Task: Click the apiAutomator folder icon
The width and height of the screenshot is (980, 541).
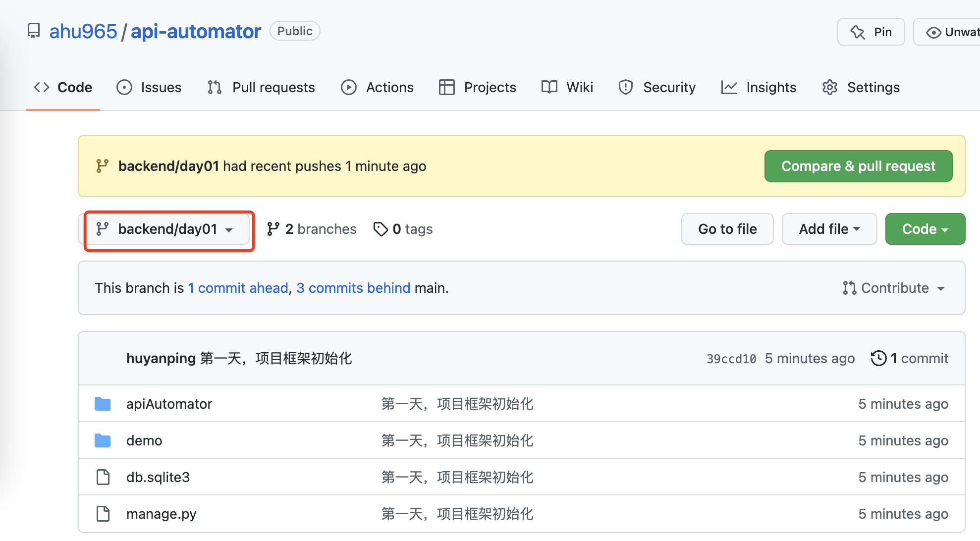Action: click(x=103, y=404)
